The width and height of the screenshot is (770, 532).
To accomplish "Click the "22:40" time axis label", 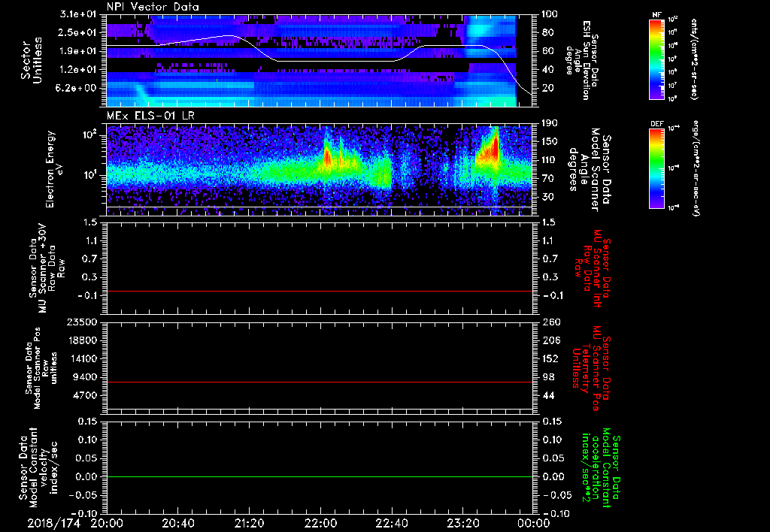I will [x=391, y=523].
